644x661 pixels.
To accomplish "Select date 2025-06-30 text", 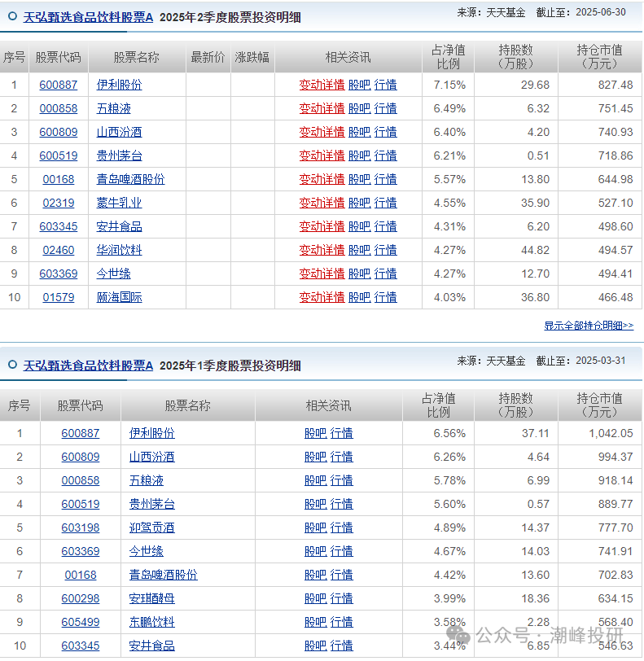I will pos(601,12).
